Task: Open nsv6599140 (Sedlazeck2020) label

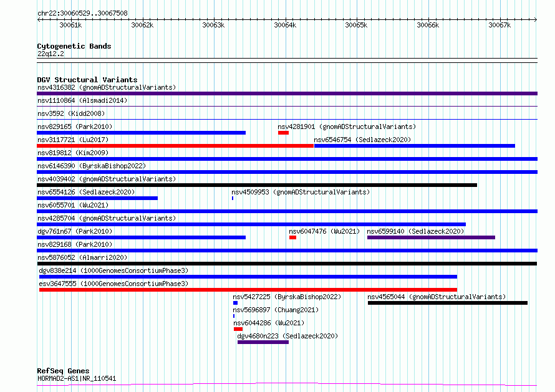Action: (x=415, y=231)
